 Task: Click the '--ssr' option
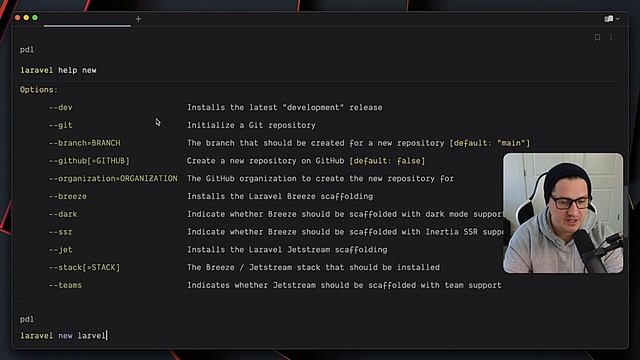tap(60, 232)
